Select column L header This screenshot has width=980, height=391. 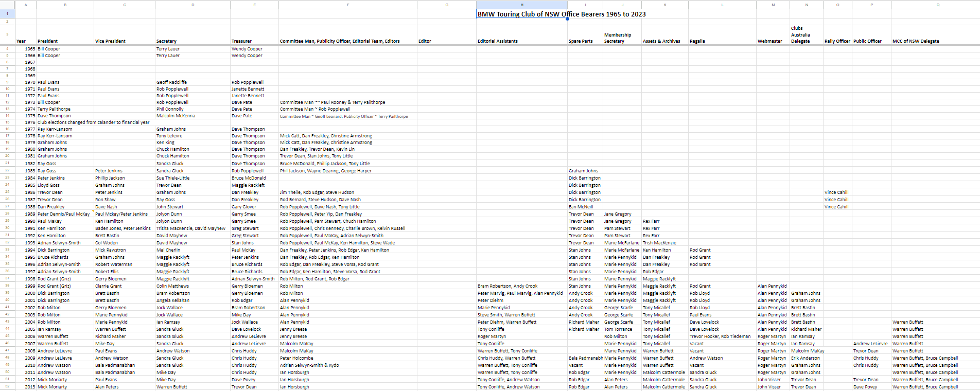[x=722, y=5]
